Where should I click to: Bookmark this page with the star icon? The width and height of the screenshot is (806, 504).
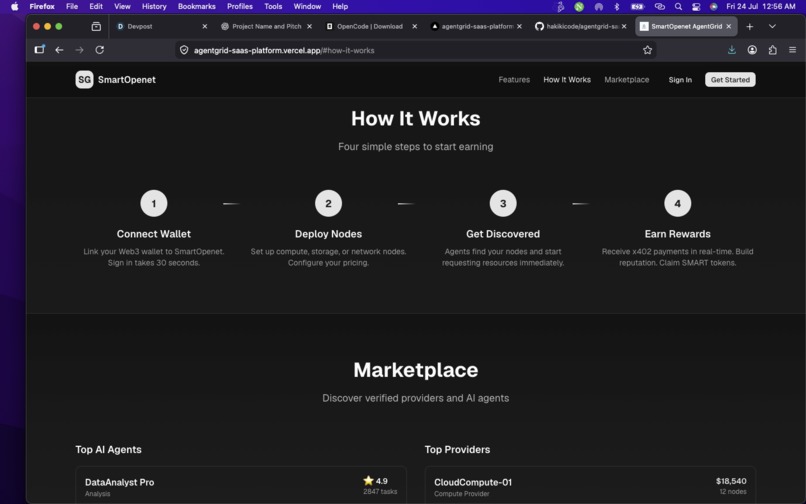point(647,50)
